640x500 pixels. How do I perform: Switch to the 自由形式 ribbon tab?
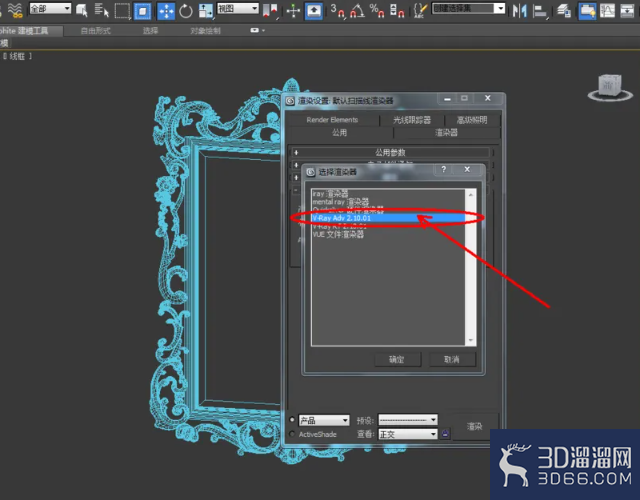[x=96, y=31]
